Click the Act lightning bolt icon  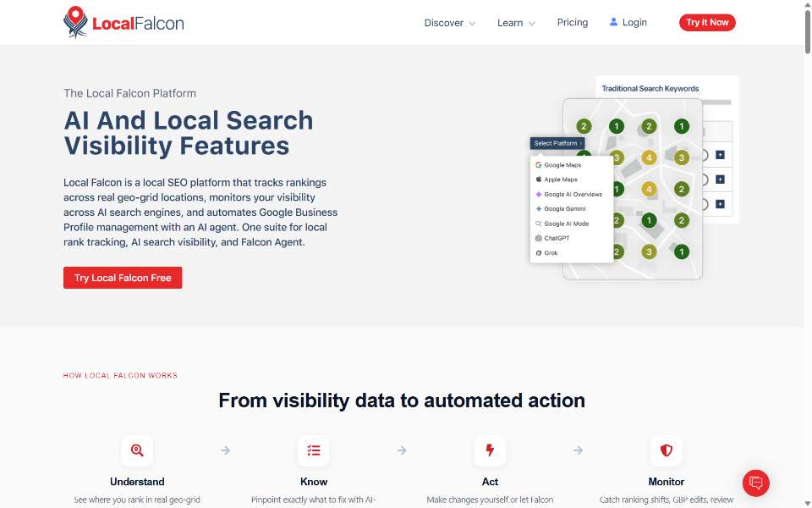[490, 450]
